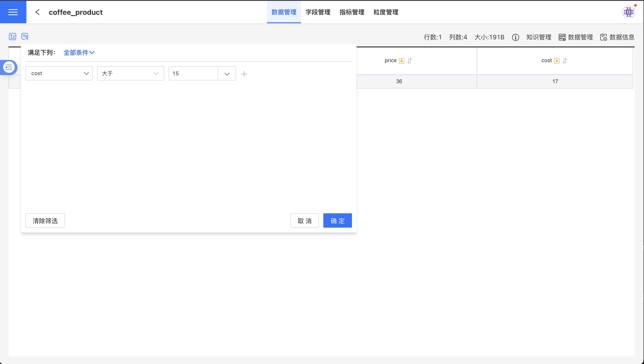Screen dimensions: 644x364
Task: Click the 清除筛选 button
Action: (x=45, y=220)
